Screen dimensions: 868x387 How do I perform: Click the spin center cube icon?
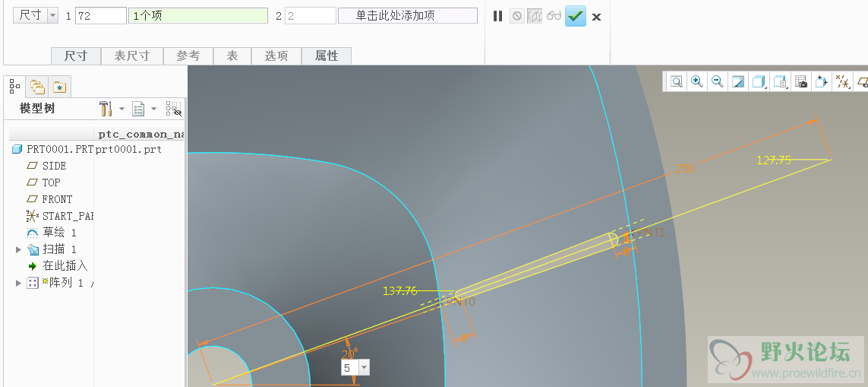point(821,82)
